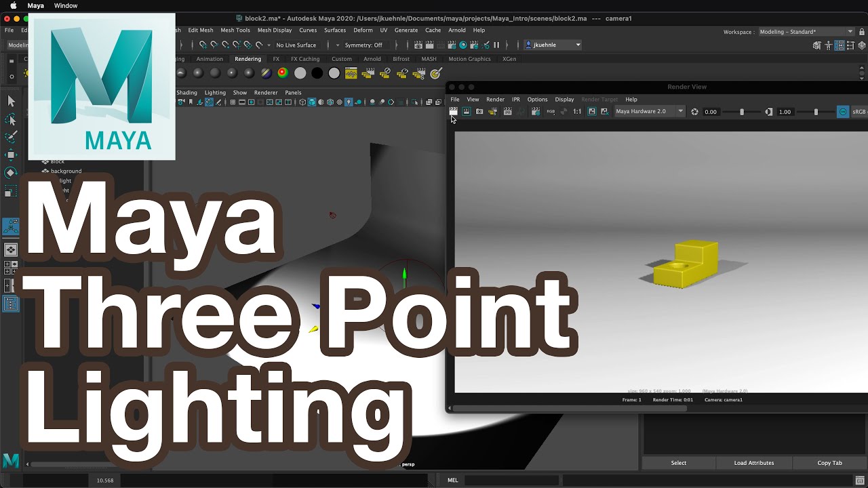Image resolution: width=868 pixels, height=488 pixels.
Task: Switch to the Arnold shelf tab
Action: coord(372,59)
